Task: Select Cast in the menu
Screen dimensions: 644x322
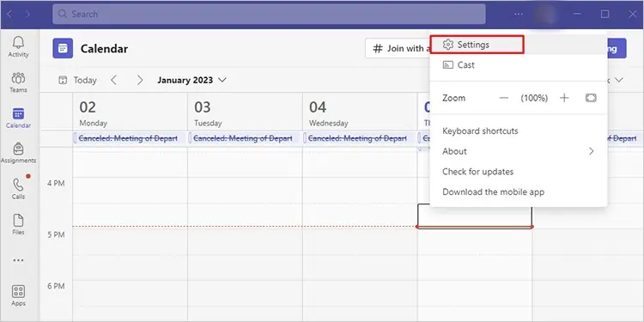Action: coord(519,65)
